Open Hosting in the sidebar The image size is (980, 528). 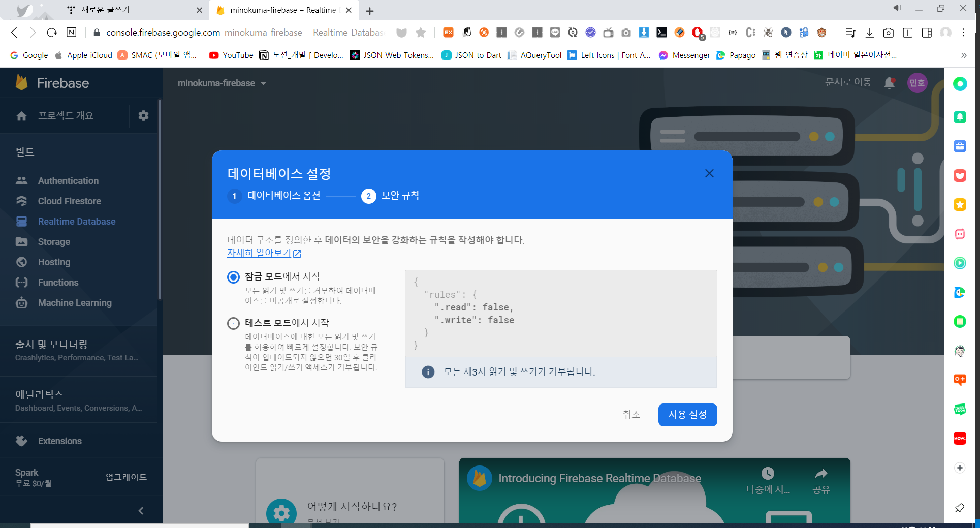[x=54, y=262]
